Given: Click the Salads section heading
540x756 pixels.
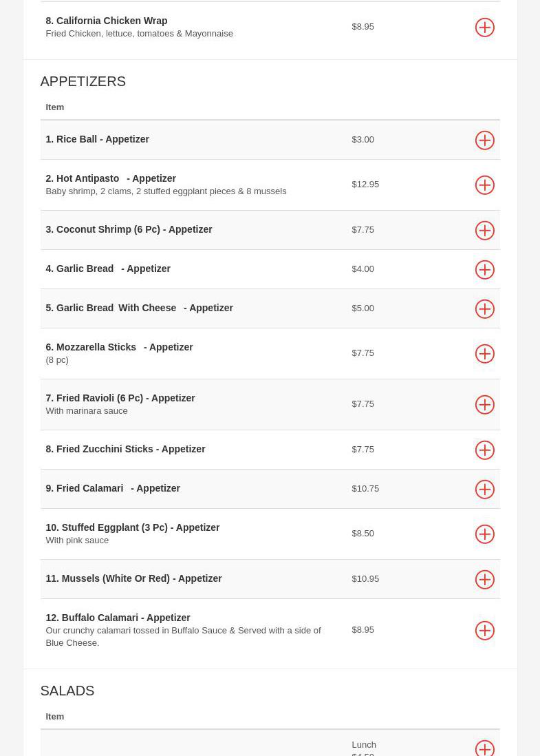Looking at the screenshot, I should pos(67,691).
